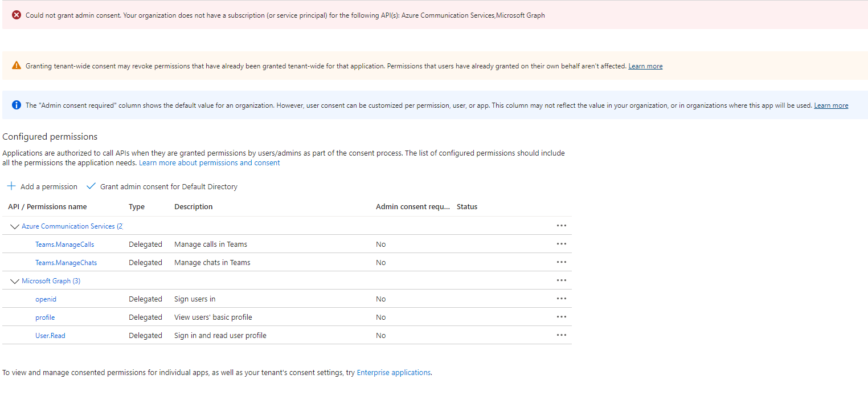
Task: Click the orange warning triangle icon
Action: pos(17,66)
